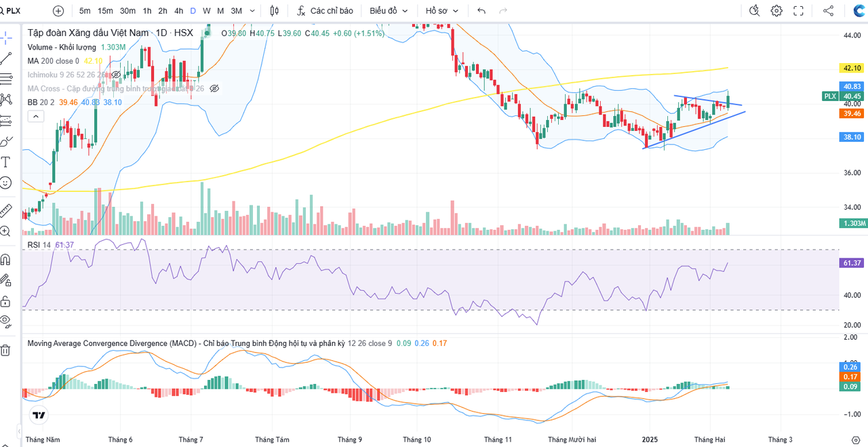Image resolution: width=868 pixels, height=447 pixels.
Task: Click the orange 39.46 price label
Action: coord(852,113)
